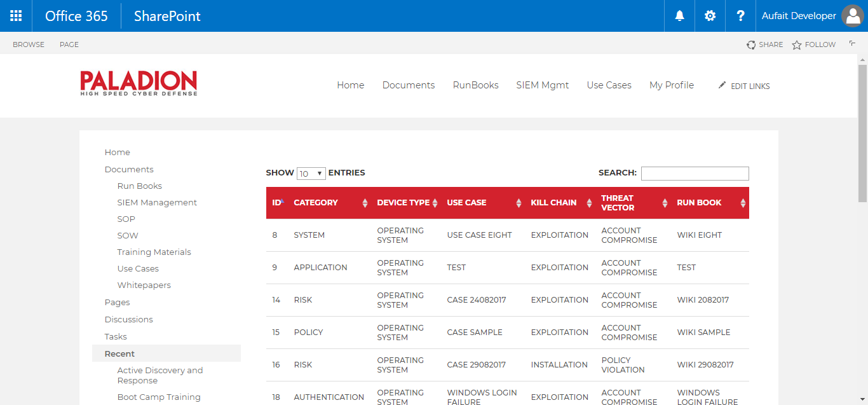Enable focus-on-content mode icon at top right

pos(852,42)
